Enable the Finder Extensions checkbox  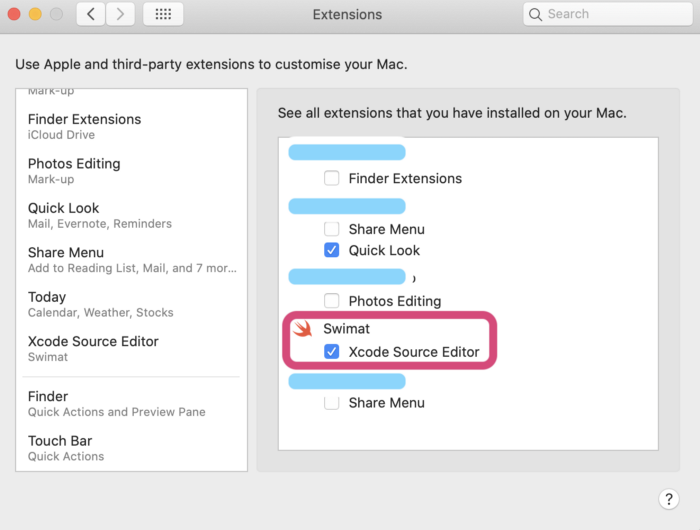332,178
